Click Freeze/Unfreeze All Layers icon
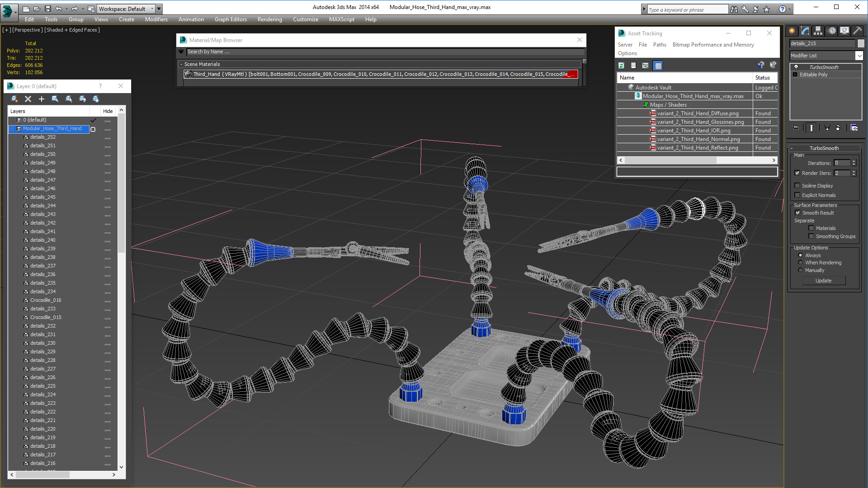The height and width of the screenshot is (488, 868). pyautogui.click(x=96, y=99)
